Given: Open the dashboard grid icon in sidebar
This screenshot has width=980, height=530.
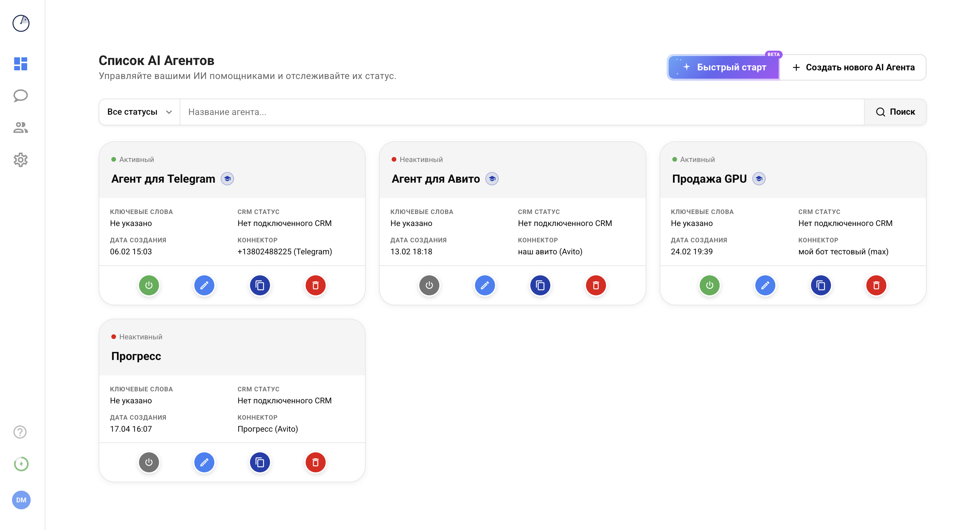Looking at the screenshot, I should (21, 64).
